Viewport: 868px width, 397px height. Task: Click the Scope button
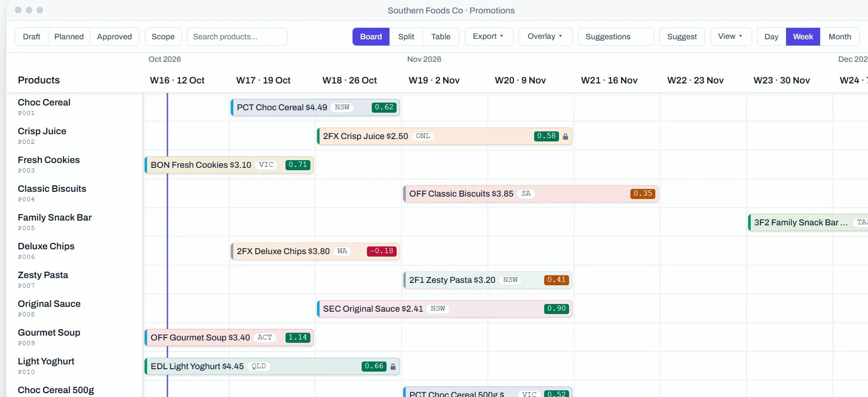tap(163, 36)
